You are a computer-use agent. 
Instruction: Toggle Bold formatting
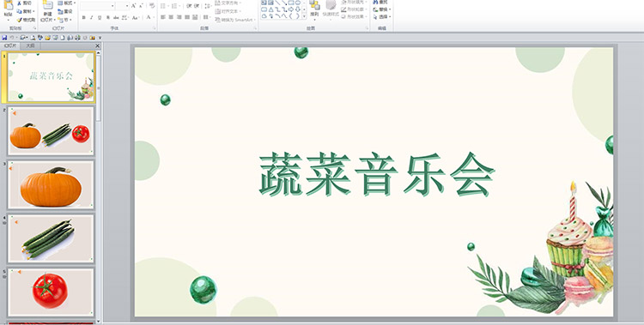click(84, 17)
